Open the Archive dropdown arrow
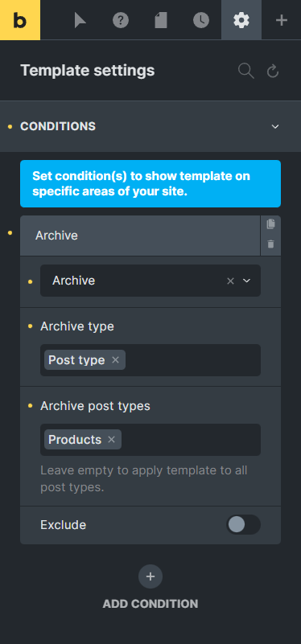 pos(247,281)
